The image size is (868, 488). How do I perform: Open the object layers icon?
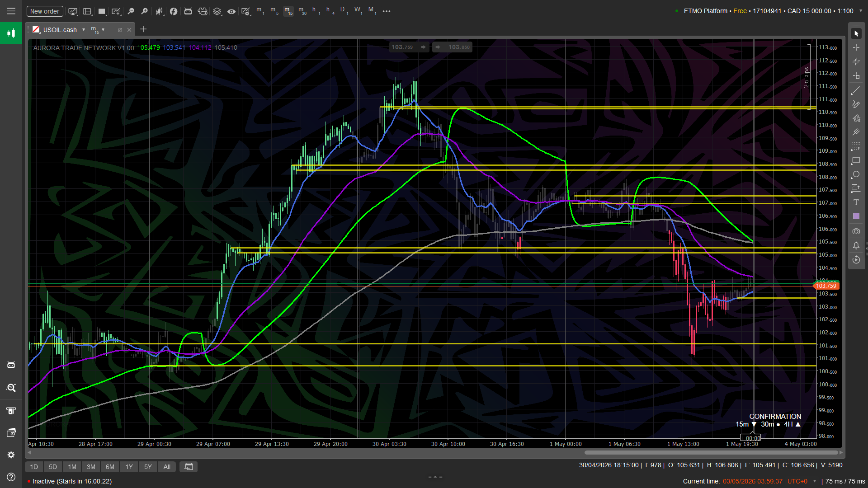[x=217, y=11]
